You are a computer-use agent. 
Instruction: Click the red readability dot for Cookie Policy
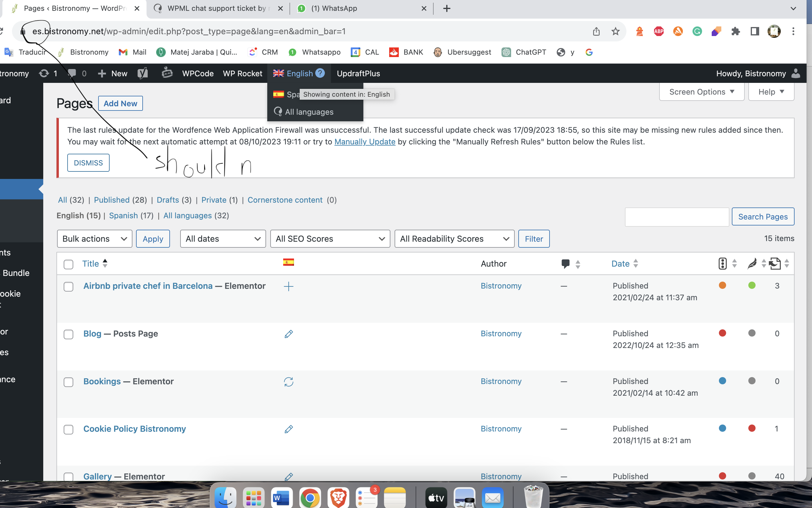[752, 428]
